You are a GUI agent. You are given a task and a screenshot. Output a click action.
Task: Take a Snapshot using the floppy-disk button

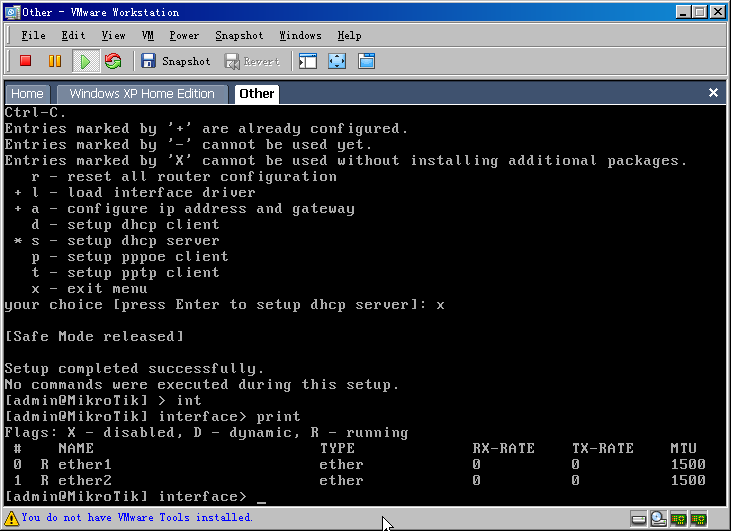coord(176,61)
